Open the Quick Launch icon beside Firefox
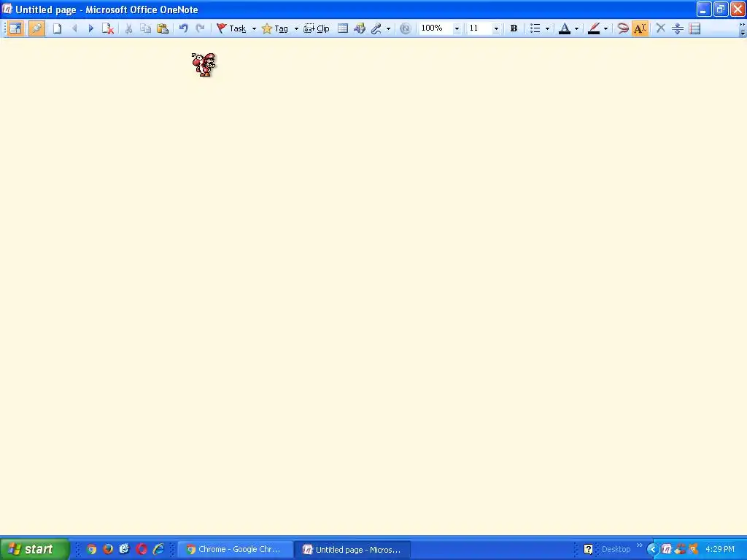This screenshot has width=747, height=560. [125, 549]
